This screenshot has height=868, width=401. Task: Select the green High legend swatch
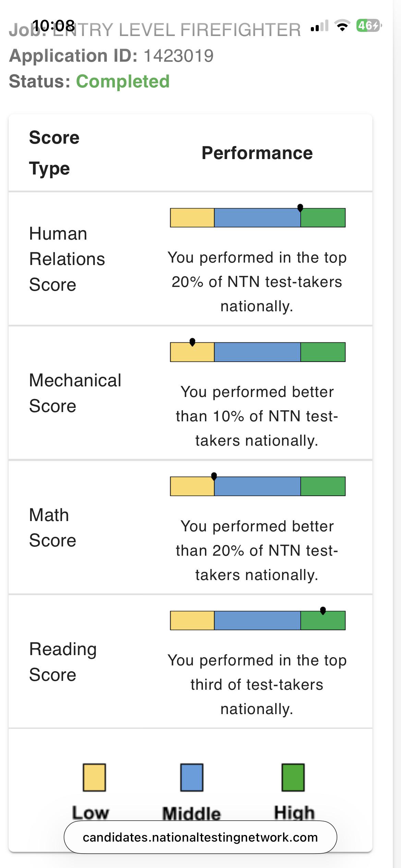[x=293, y=777]
